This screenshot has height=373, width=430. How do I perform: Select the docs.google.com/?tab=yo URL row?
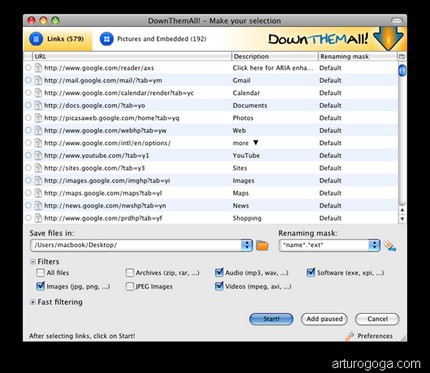click(x=211, y=105)
